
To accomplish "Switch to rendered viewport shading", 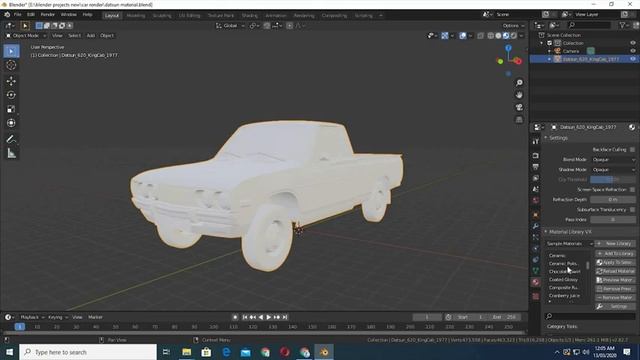I will 513,36.
